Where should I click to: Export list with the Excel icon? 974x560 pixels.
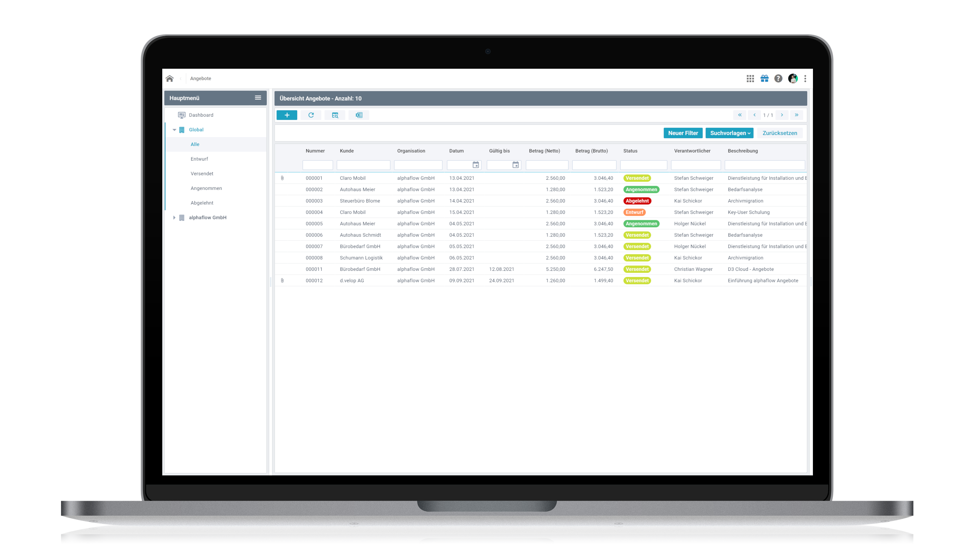(x=359, y=115)
